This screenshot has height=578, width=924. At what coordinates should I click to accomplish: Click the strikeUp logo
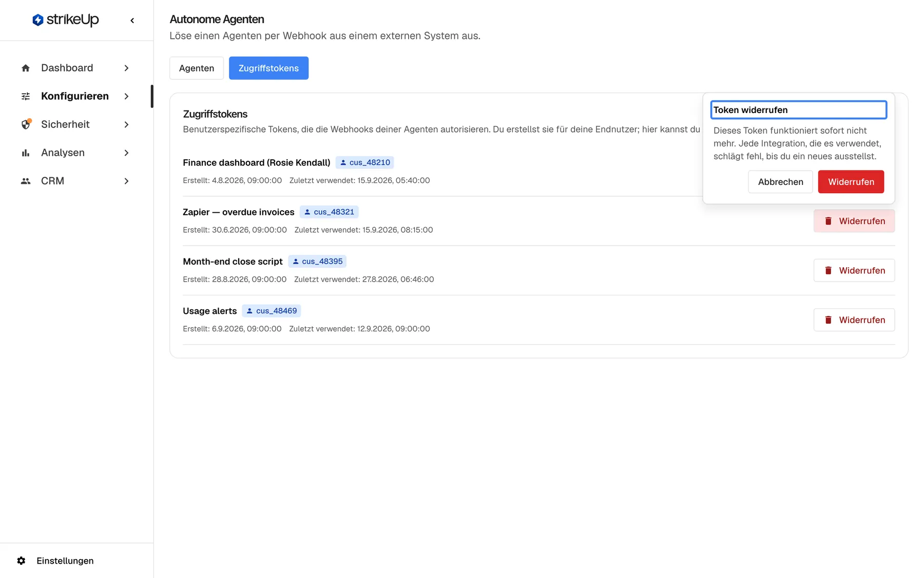point(65,20)
